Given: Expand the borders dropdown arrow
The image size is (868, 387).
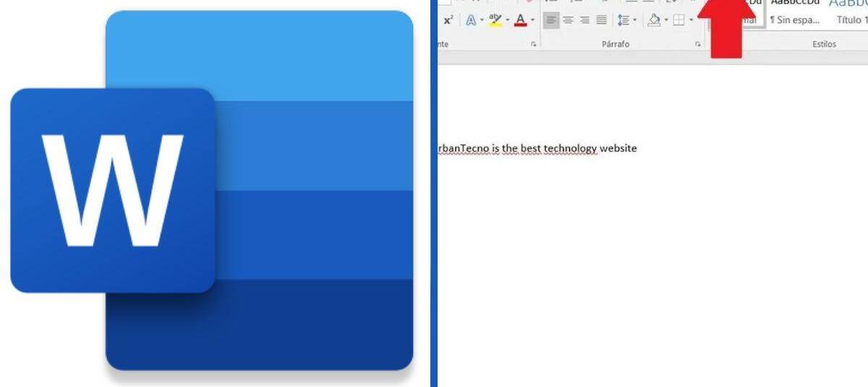Looking at the screenshot, I should tap(691, 20).
